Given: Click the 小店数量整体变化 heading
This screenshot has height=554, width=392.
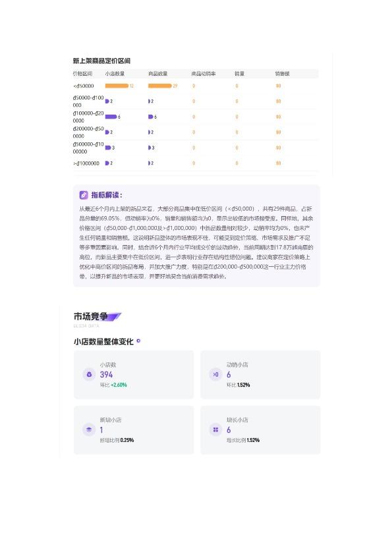Looking at the screenshot, I should (x=103, y=341).
